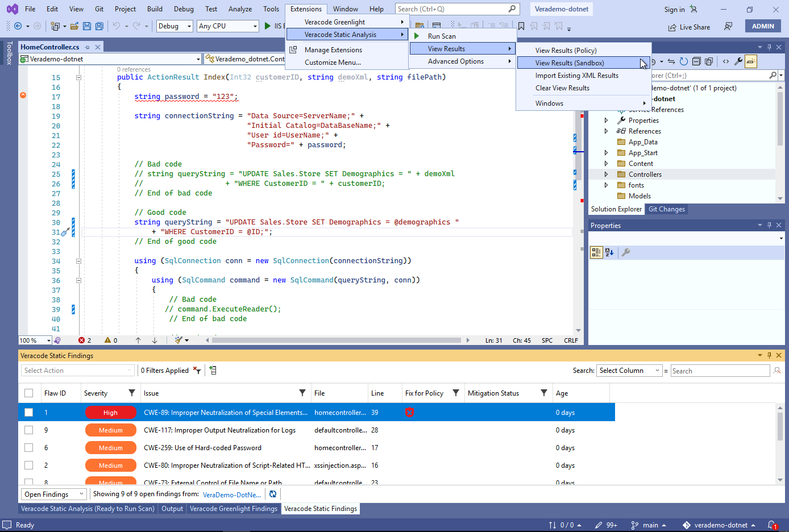Click the Severity column filter icon
The image size is (789, 532).
click(x=132, y=393)
